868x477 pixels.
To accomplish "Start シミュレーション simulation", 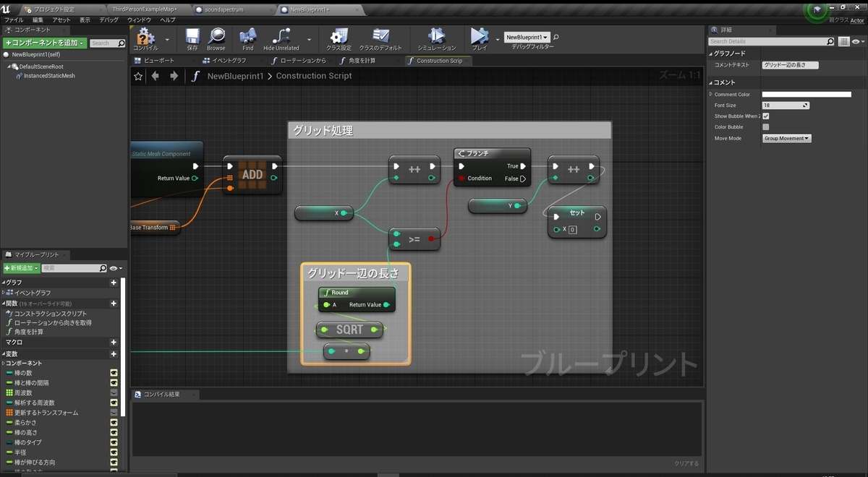I will coord(436,39).
